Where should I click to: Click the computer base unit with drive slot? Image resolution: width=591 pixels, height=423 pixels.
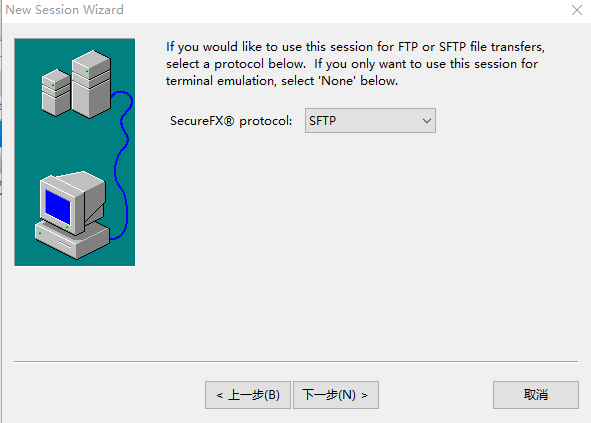(x=72, y=240)
